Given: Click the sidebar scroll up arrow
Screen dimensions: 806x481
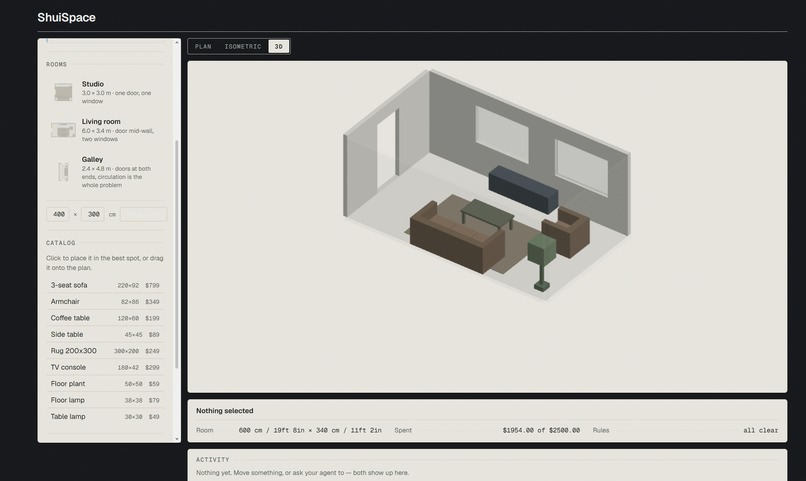Looking at the screenshot, I should coord(177,42).
